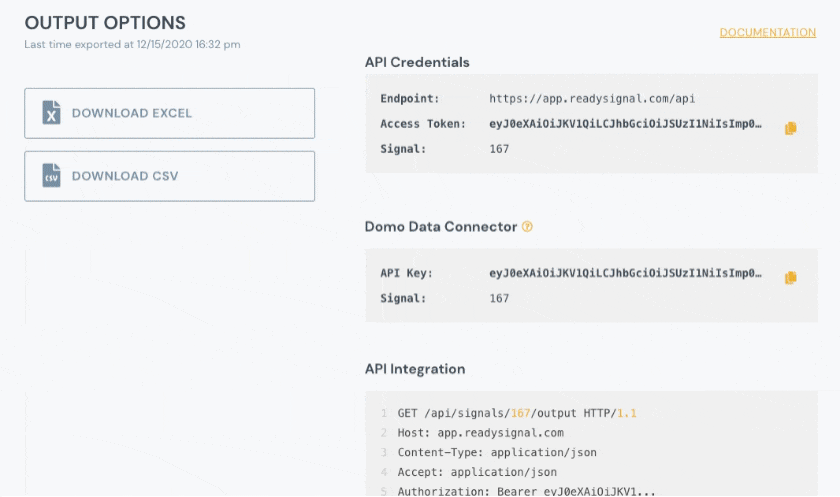Click the API Integration section heading
Viewport: 840px width, 497px height.
415,369
